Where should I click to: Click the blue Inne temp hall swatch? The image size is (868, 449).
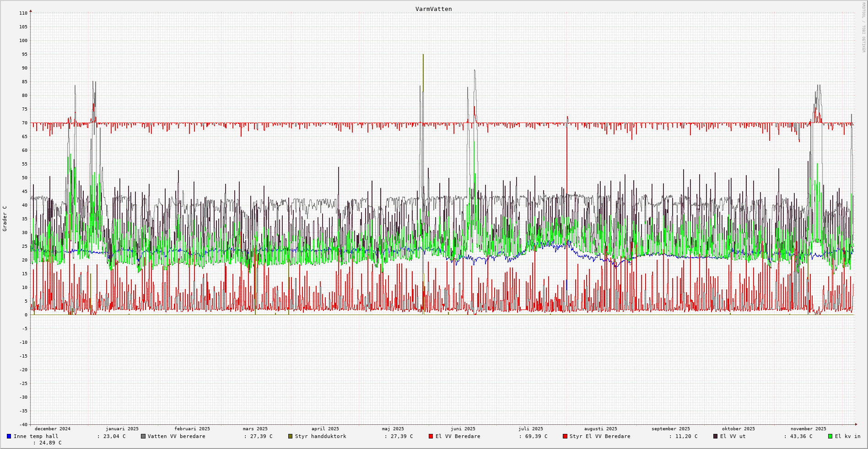(x=9, y=436)
